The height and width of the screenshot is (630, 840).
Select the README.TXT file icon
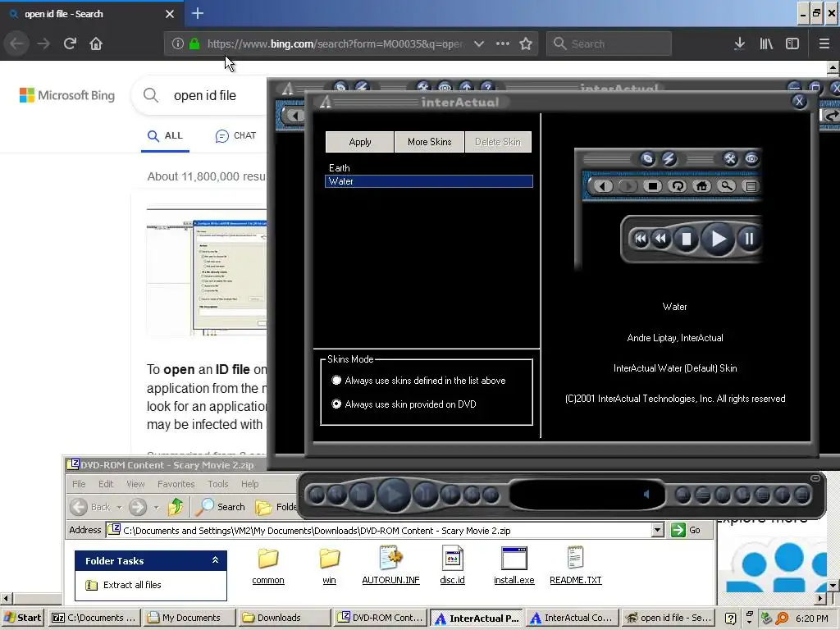pos(575,566)
